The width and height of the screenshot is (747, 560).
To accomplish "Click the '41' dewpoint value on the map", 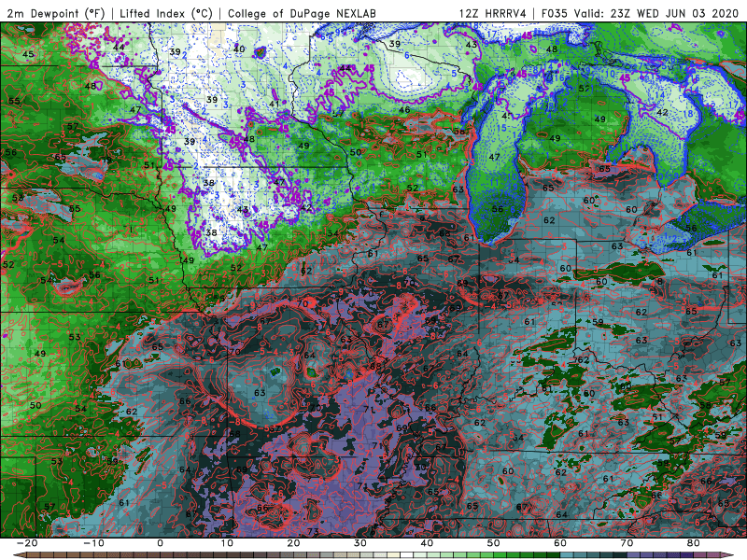I will (274, 104).
